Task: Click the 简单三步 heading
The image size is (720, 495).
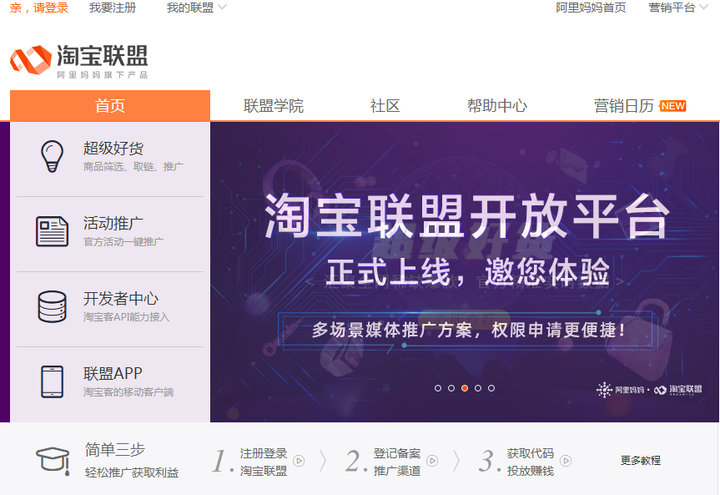Action: pos(115,450)
